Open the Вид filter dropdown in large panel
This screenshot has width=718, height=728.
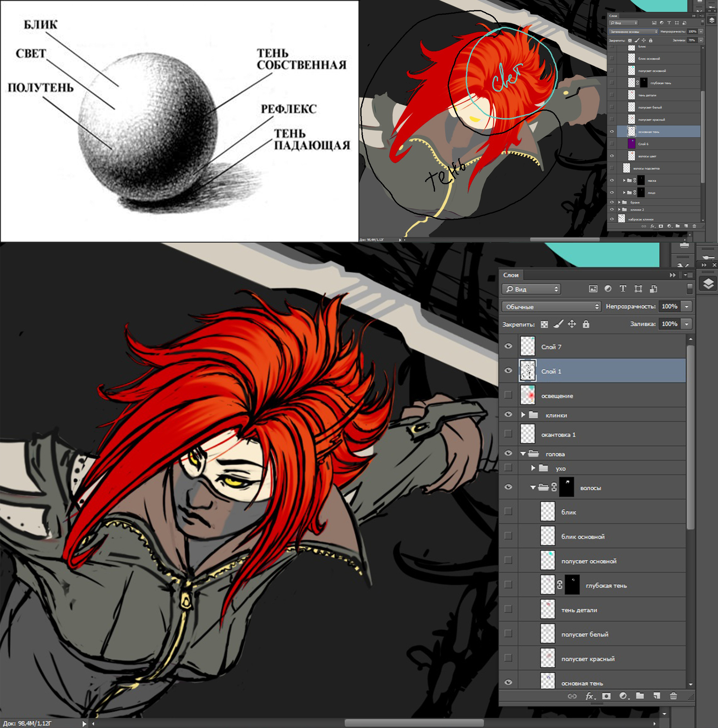531,289
